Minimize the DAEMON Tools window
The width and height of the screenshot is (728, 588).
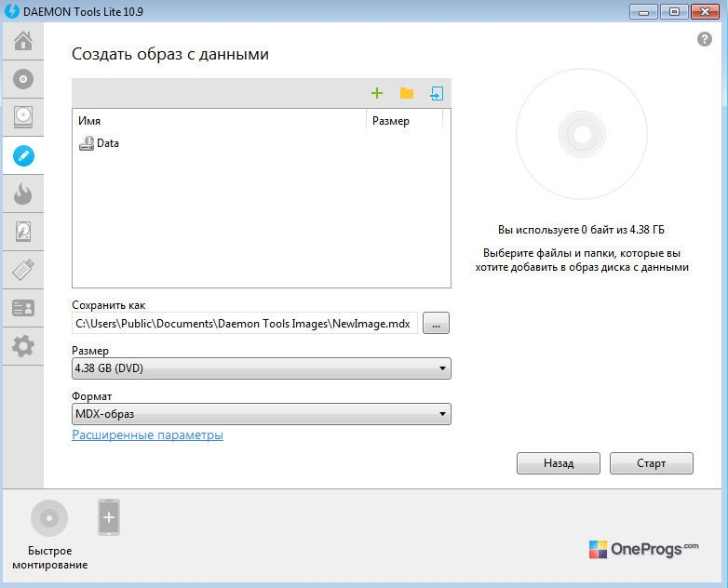click(x=643, y=11)
